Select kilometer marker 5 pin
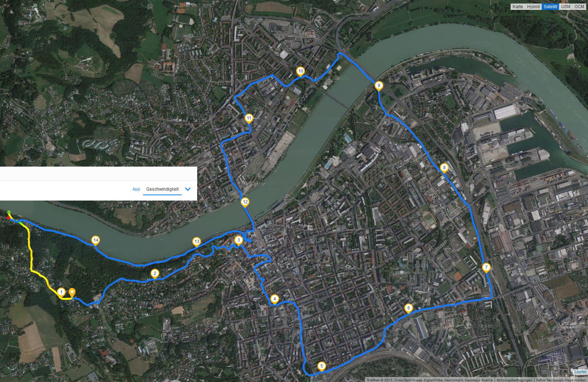This screenshot has width=588, height=382. 322,366
